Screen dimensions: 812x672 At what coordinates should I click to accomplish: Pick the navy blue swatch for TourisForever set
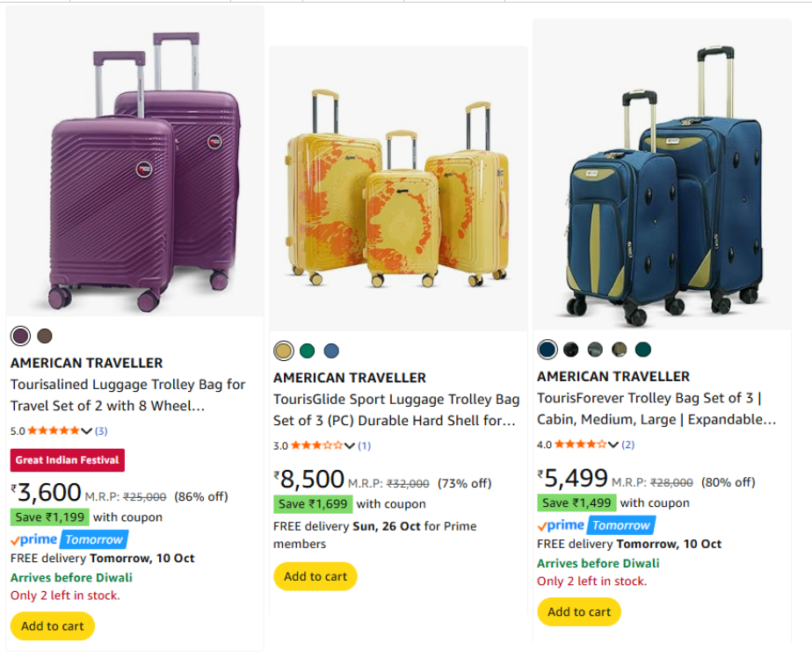(x=547, y=350)
